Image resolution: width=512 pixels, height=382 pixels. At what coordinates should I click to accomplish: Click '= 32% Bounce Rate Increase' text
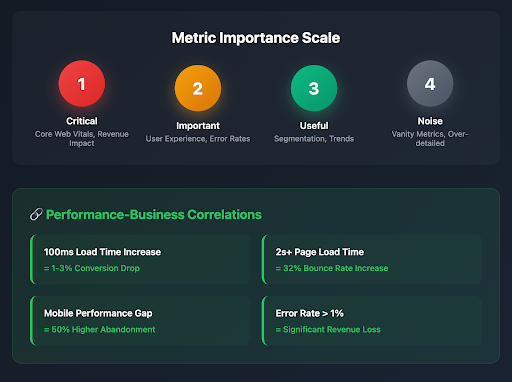[x=332, y=268]
